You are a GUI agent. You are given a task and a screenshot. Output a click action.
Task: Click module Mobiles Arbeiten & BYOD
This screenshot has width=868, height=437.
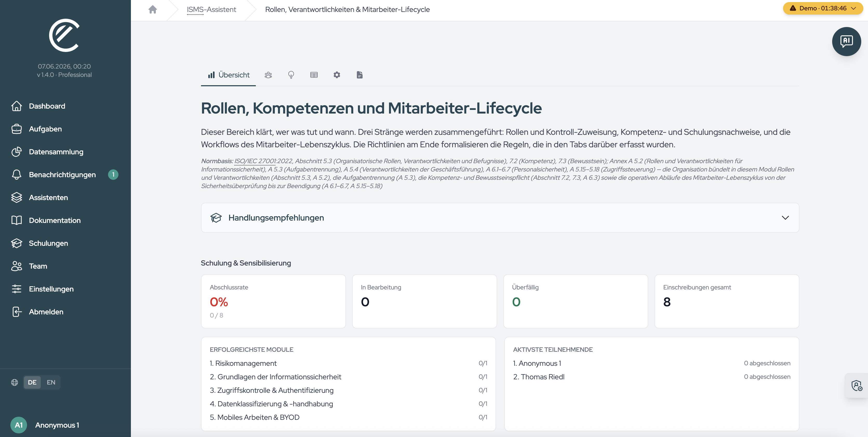tap(348, 417)
